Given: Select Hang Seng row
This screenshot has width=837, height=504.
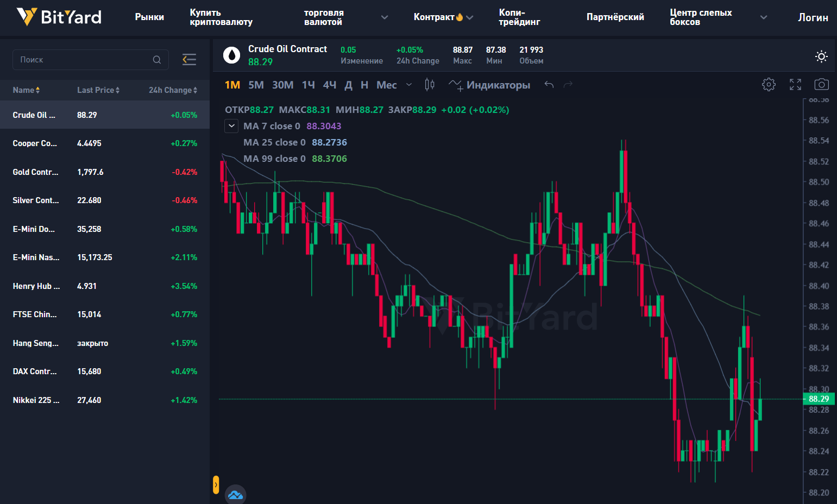Looking at the screenshot, I should pyautogui.click(x=105, y=343).
